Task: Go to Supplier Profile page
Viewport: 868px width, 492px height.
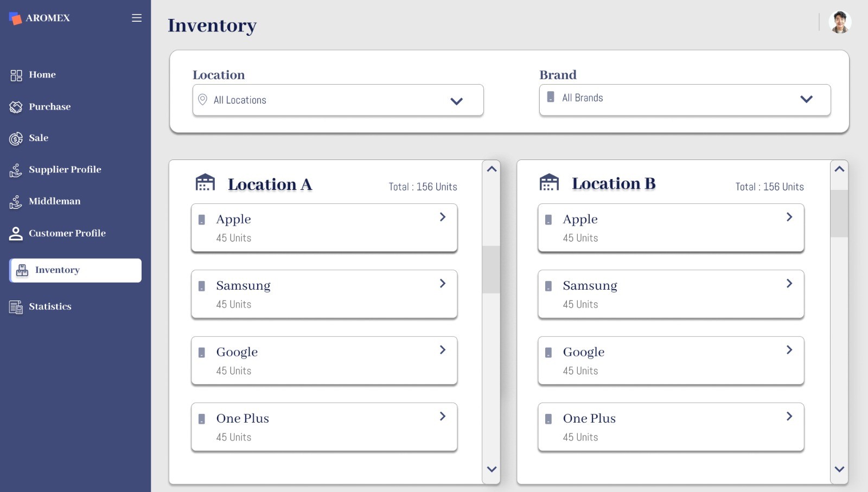Action: coord(65,170)
